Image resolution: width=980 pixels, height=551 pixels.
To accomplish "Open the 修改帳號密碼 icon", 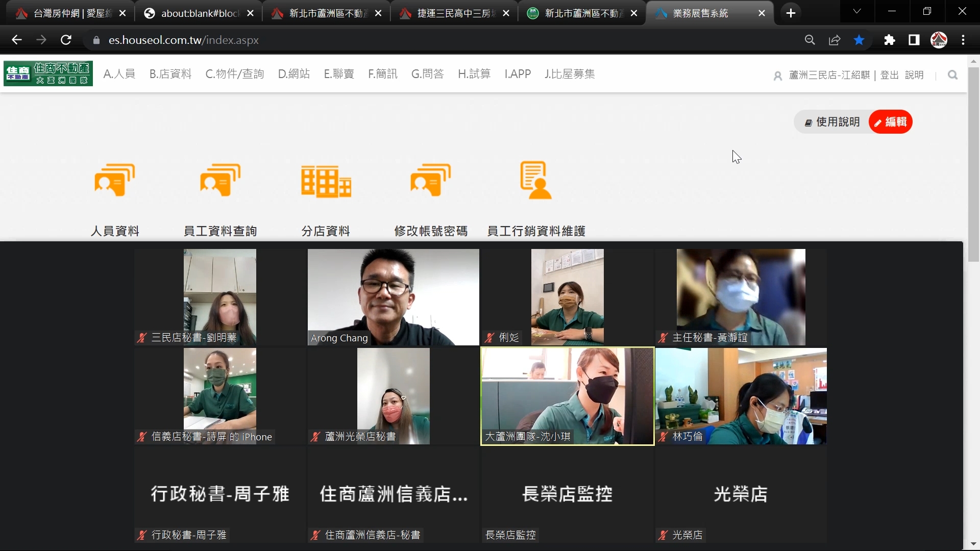I will 431,180.
